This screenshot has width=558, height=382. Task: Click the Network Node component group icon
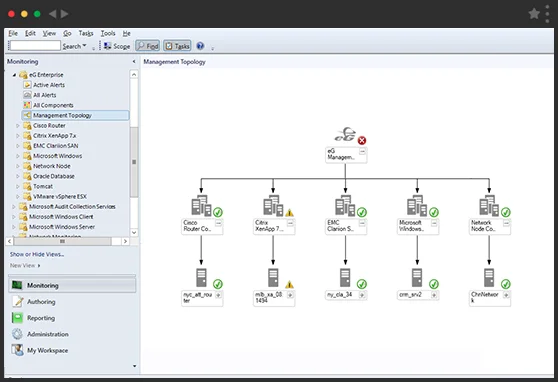pyautogui.click(x=489, y=205)
